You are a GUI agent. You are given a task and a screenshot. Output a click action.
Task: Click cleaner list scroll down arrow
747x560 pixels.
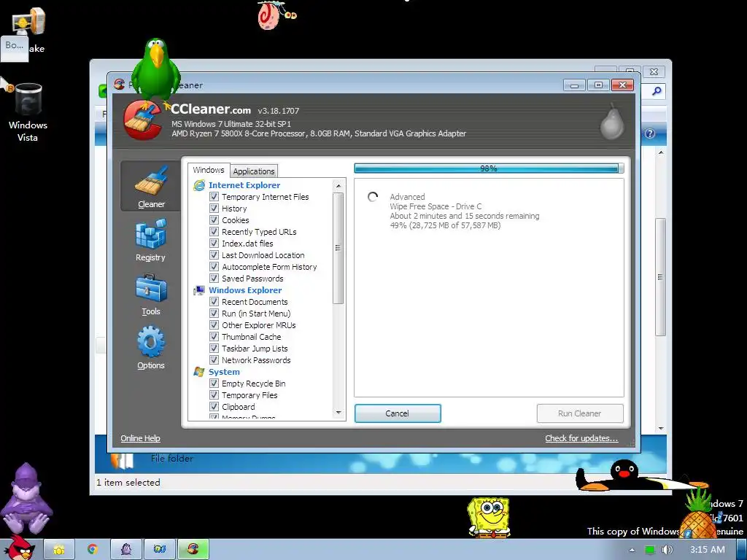point(338,413)
